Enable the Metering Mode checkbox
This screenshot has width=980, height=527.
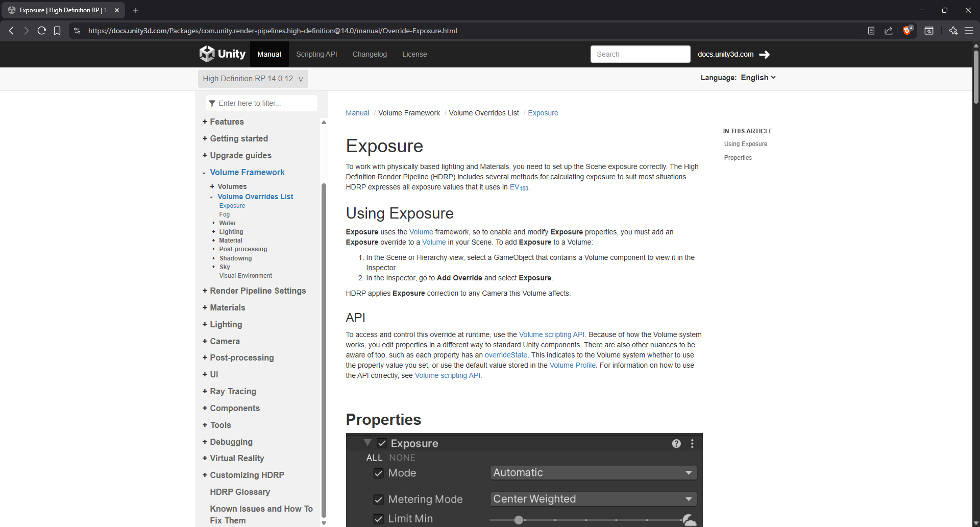coord(378,499)
